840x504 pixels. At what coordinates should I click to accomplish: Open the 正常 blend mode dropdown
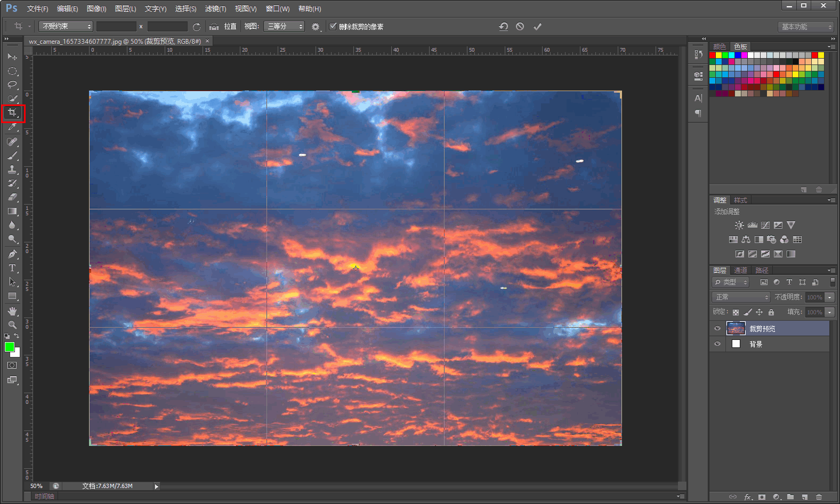click(x=741, y=297)
